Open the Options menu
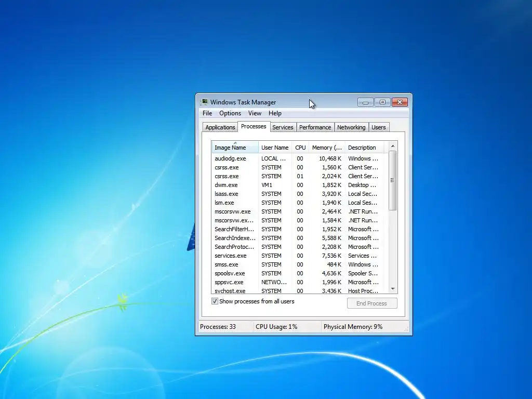Screen dimensions: 532x399 pyautogui.click(x=230, y=113)
